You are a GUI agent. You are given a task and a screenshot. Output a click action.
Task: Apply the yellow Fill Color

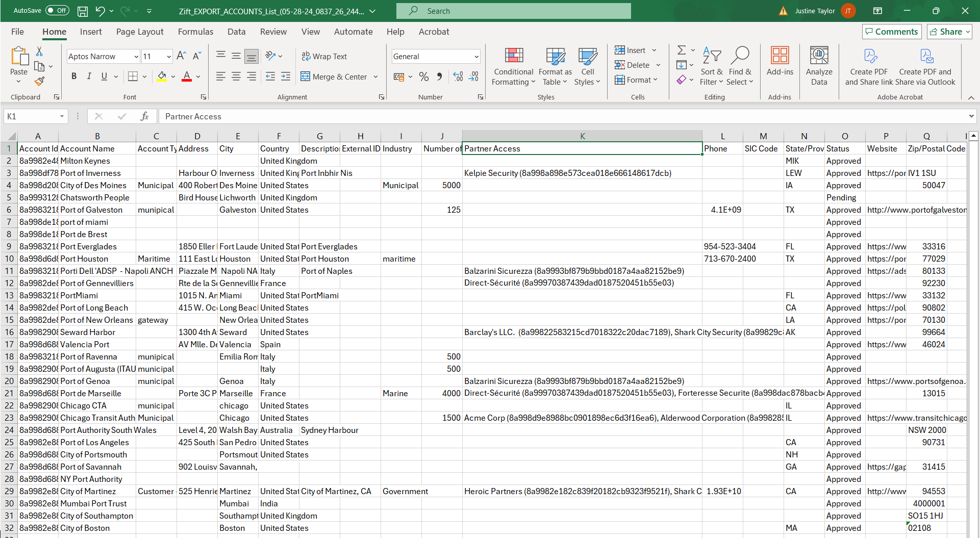[162, 76]
